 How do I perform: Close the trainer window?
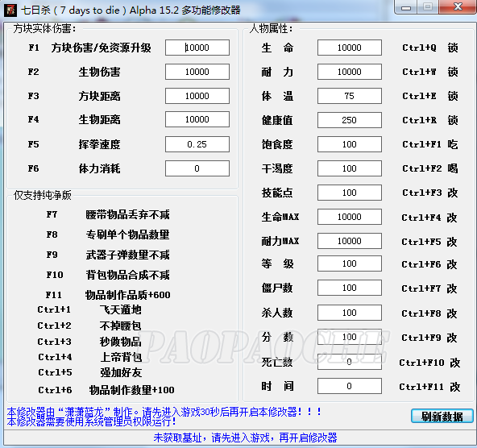pyautogui.click(x=458, y=7)
